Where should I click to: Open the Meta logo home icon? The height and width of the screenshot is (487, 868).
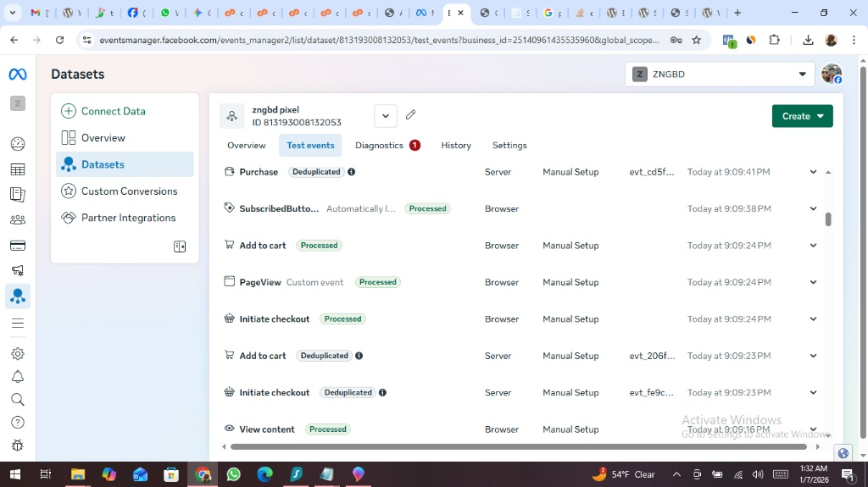click(18, 75)
